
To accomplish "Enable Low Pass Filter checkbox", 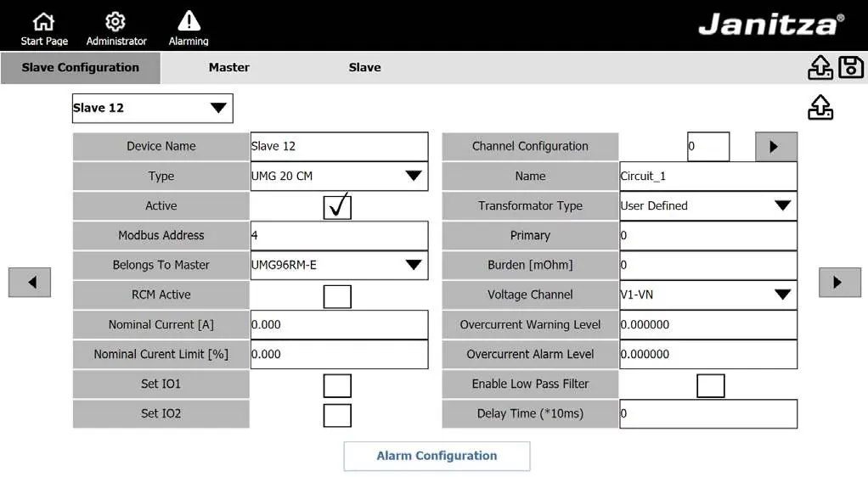I will click(x=711, y=385).
